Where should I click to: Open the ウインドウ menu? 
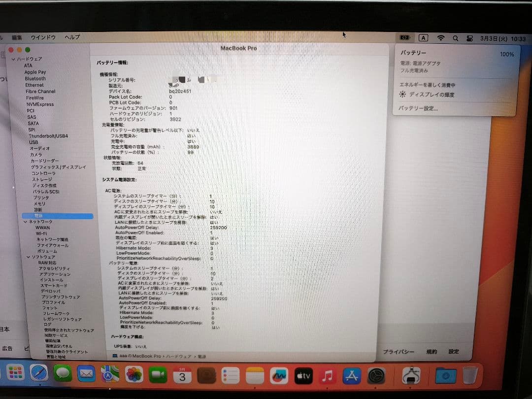point(43,37)
